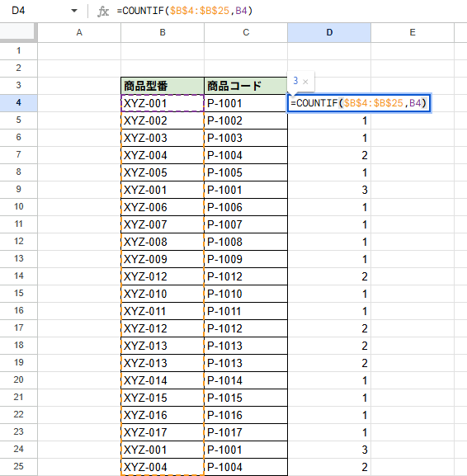Close the formula result preview tooltip
467x476 pixels.
305,82
